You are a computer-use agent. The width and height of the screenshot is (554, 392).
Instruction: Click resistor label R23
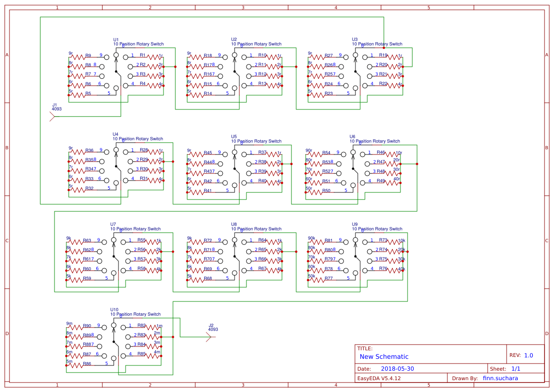pos(328,94)
